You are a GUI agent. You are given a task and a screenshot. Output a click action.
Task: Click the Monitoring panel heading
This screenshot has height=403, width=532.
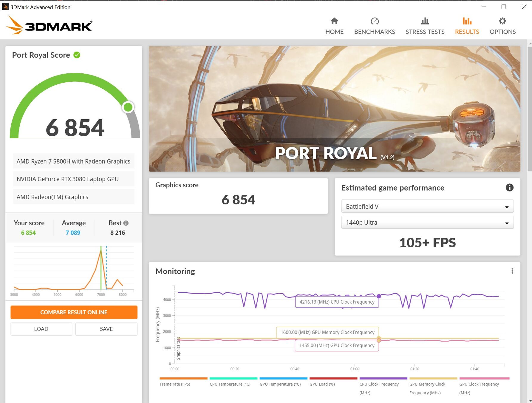pyautogui.click(x=175, y=271)
